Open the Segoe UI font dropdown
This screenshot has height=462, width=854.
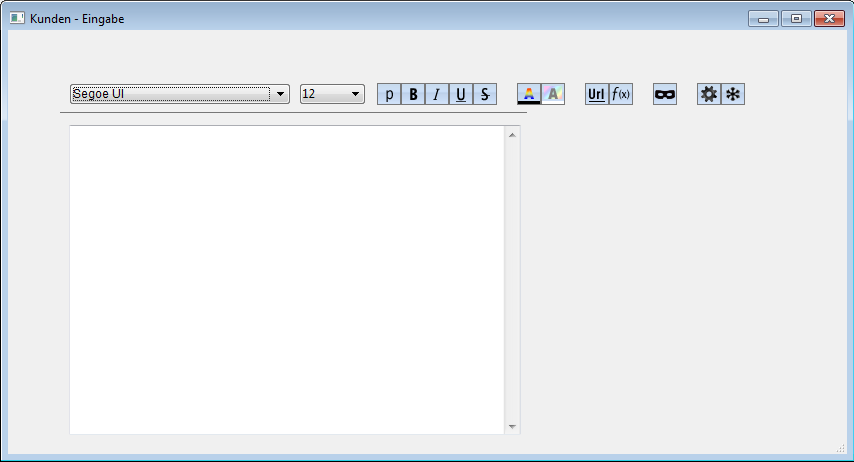180,94
